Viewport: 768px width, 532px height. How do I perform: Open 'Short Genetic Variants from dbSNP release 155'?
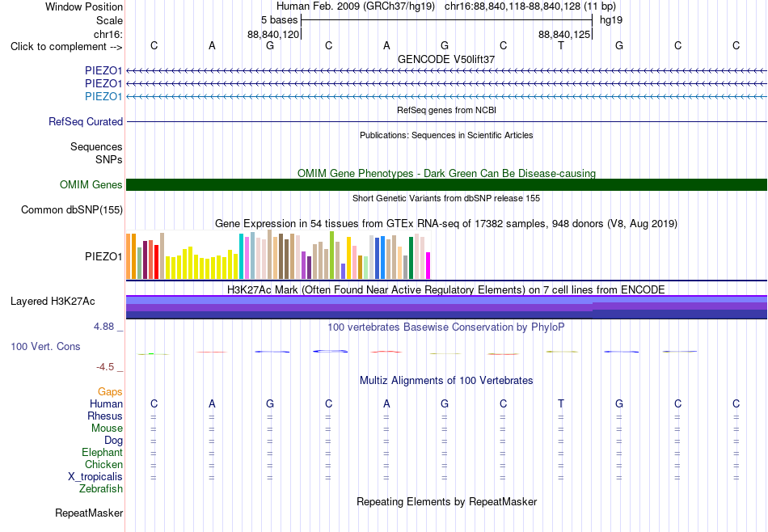click(446, 198)
